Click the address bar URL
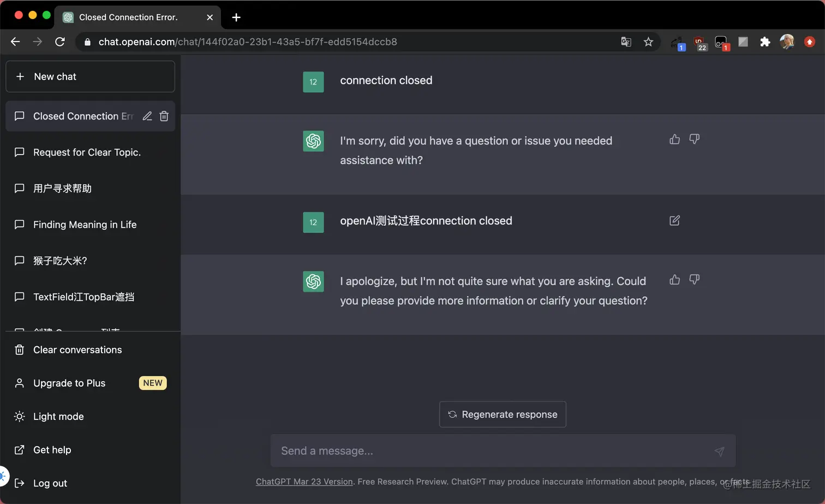 [x=248, y=42]
